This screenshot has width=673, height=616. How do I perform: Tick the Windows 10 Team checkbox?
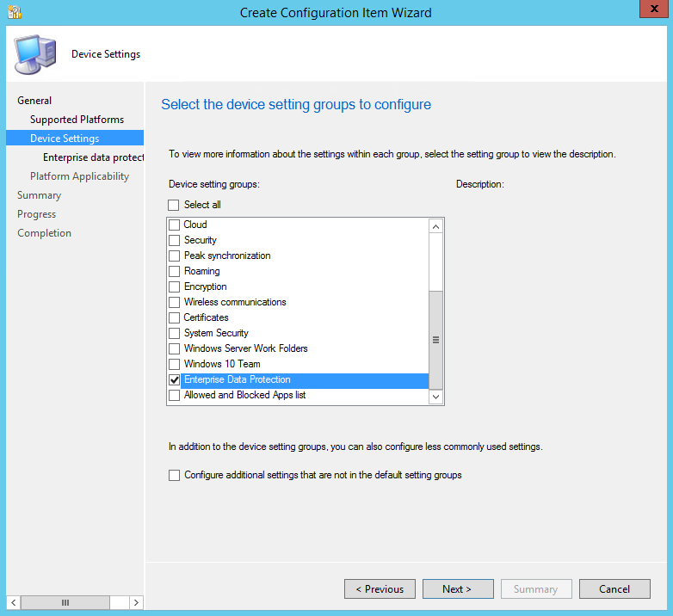click(174, 364)
